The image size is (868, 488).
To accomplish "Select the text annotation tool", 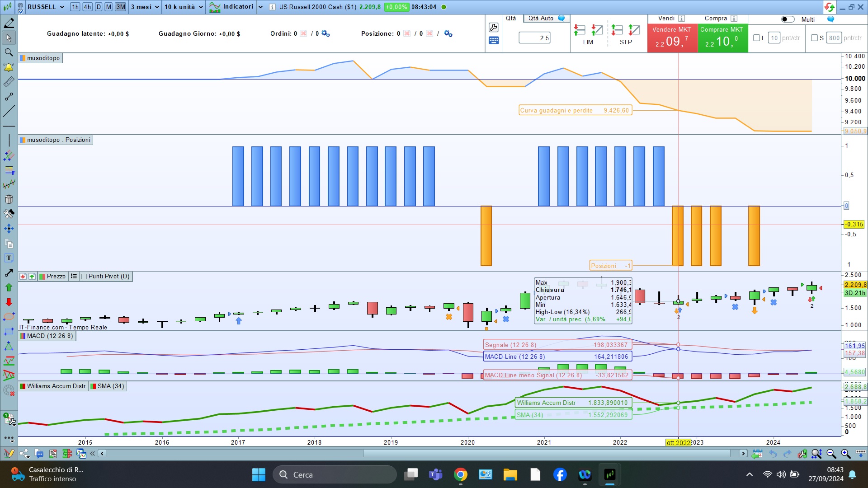I will pyautogui.click(x=9, y=258).
